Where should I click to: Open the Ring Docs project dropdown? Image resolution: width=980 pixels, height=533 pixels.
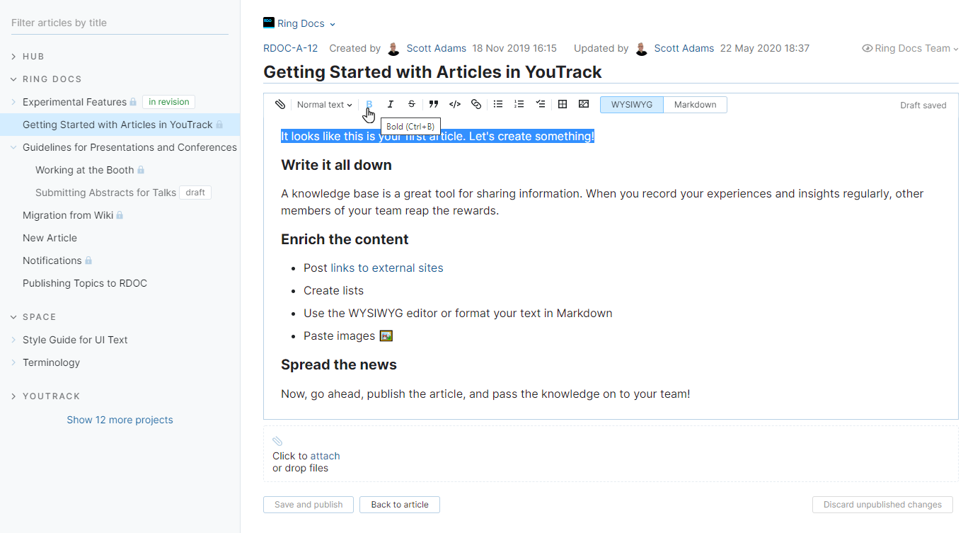pos(306,23)
